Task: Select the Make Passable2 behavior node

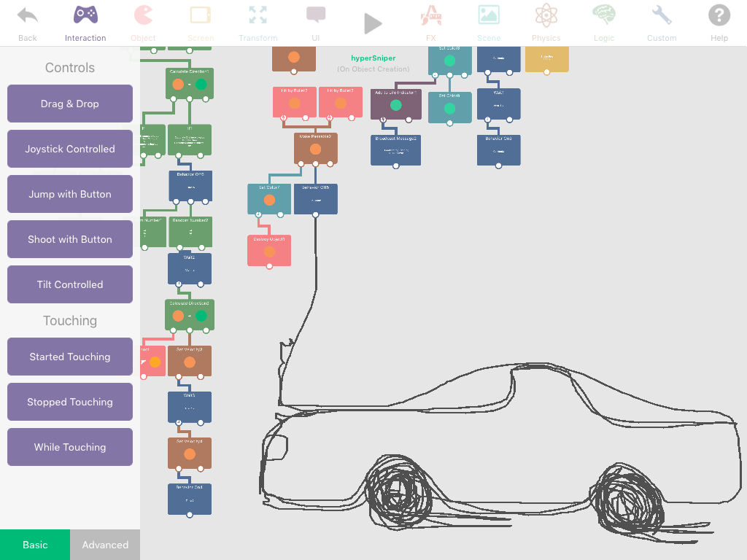Action: pos(315,149)
